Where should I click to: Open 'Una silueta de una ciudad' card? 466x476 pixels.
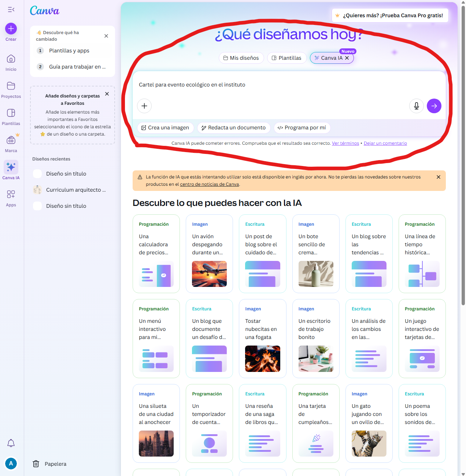coord(156,424)
